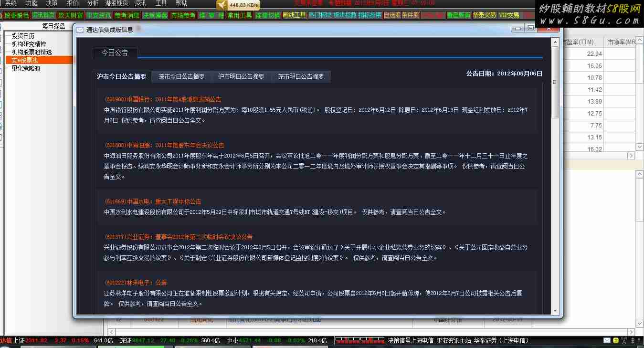Click the 每日操盘 panel header
Screen dimensions: 644x348
click(53, 26)
